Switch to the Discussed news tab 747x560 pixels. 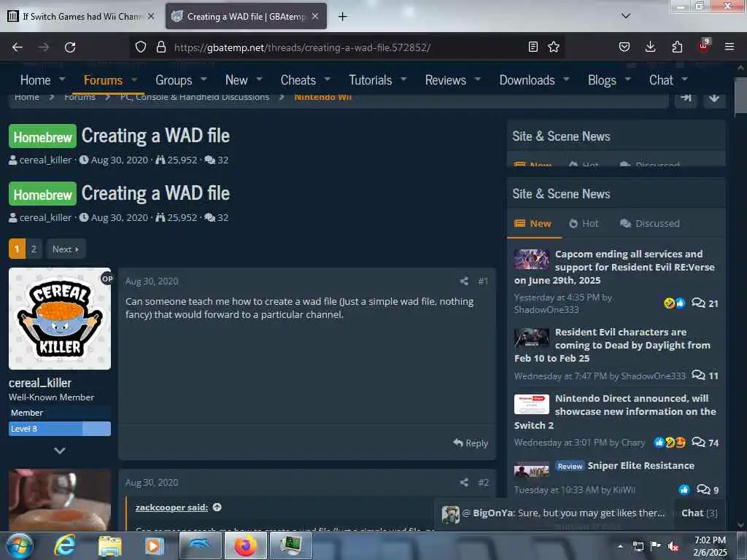pos(650,223)
